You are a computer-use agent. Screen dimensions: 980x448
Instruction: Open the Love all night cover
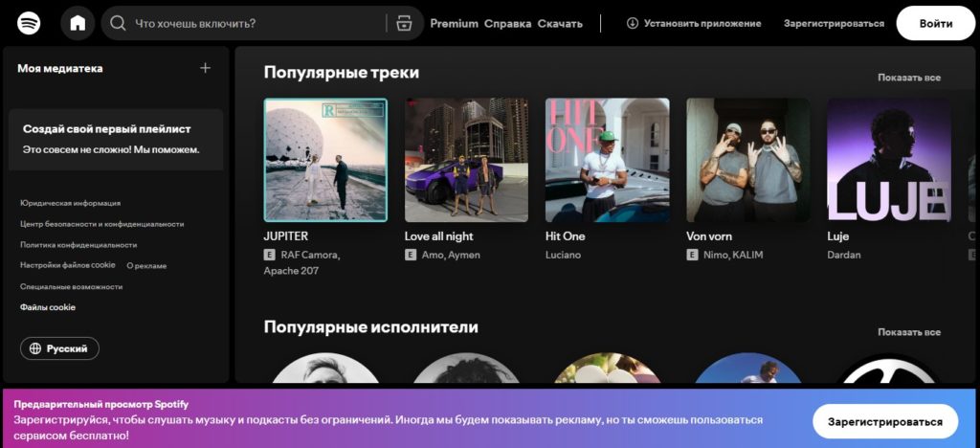(466, 160)
